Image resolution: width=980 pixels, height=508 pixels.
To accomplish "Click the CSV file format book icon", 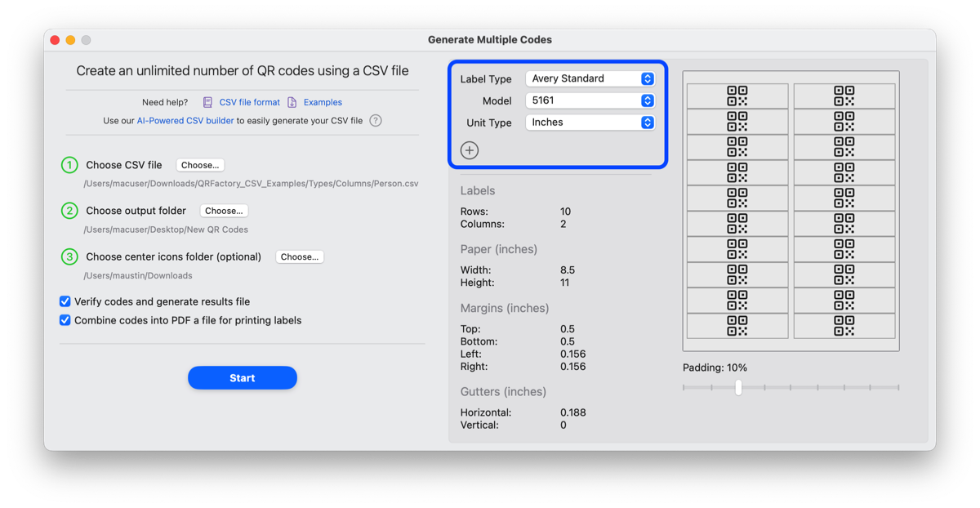I will coord(207,102).
